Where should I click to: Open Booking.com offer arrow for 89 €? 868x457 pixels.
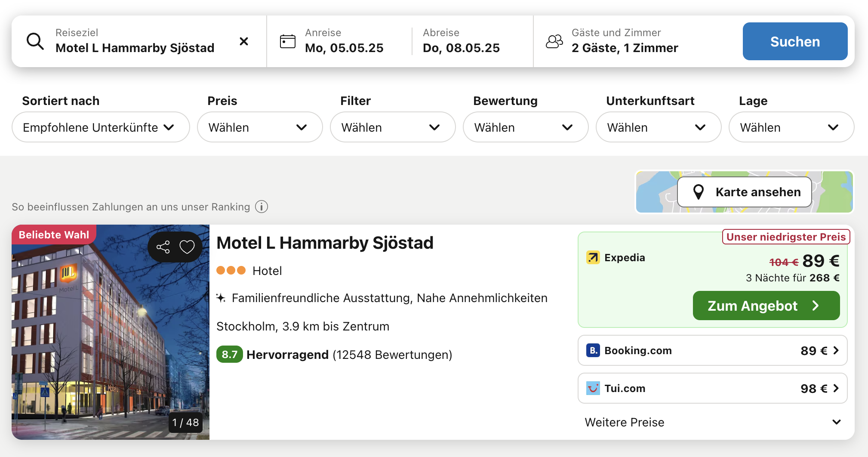point(836,351)
